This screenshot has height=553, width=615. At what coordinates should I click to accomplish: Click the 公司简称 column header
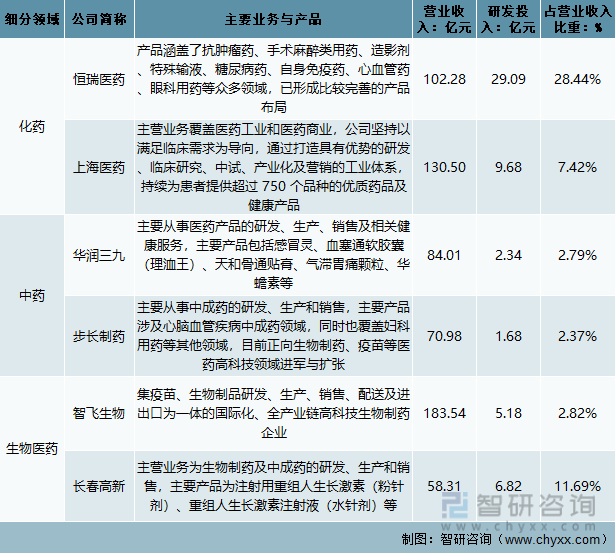99,19
